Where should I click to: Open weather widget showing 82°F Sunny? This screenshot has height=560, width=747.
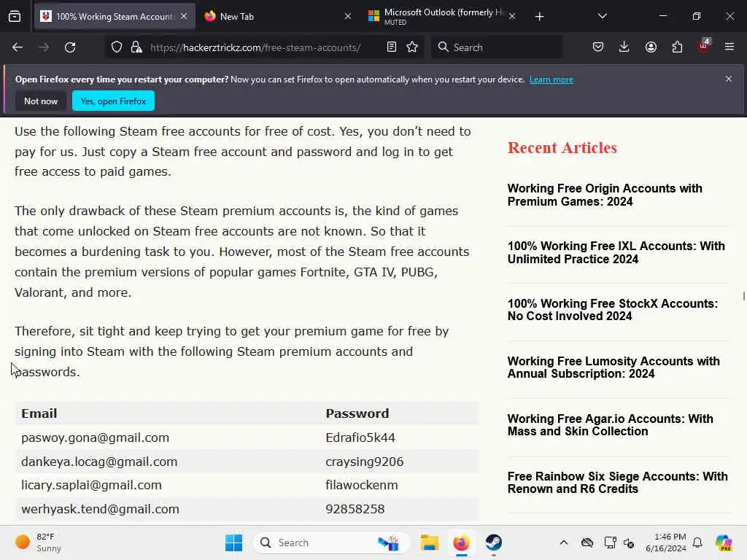point(39,542)
